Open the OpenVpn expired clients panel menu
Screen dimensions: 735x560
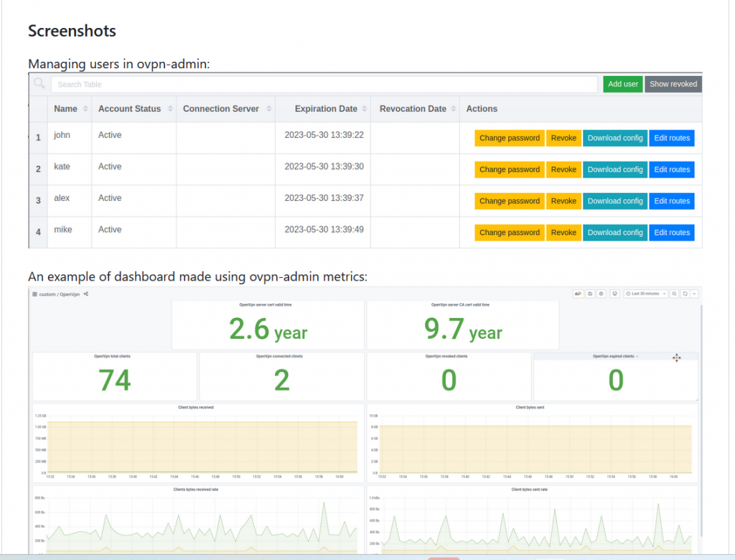tap(616, 356)
